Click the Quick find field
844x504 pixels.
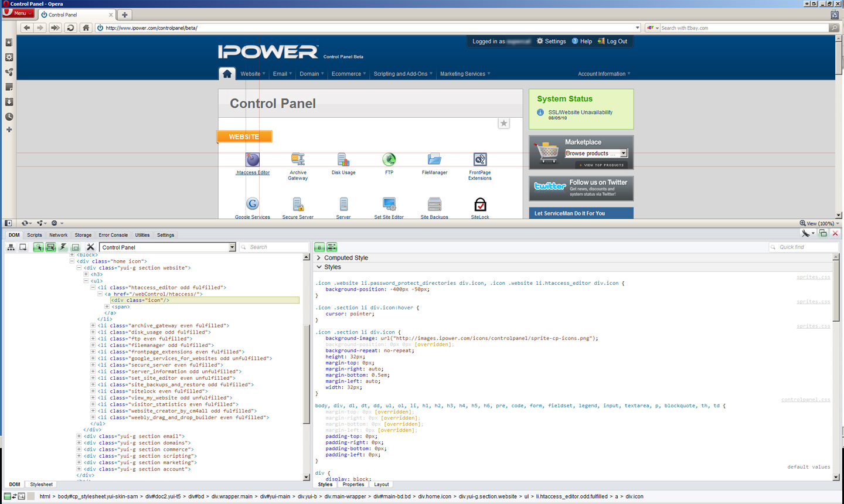pyautogui.click(x=805, y=247)
